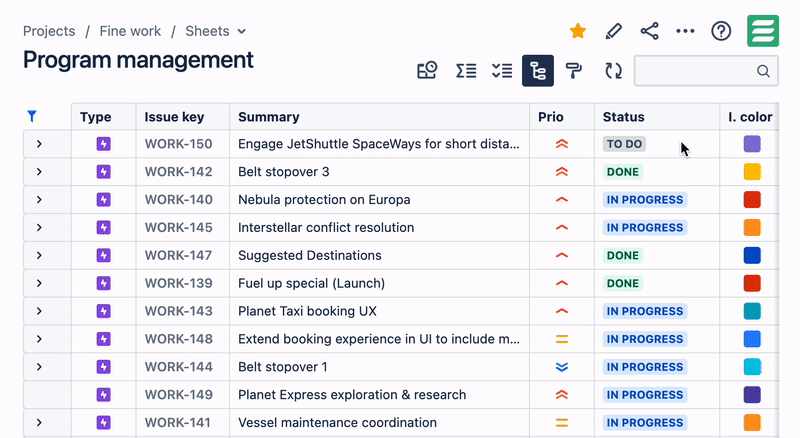Click the sum formula toolbar icon
This screenshot has width=800, height=438.
click(x=466, y=71)
